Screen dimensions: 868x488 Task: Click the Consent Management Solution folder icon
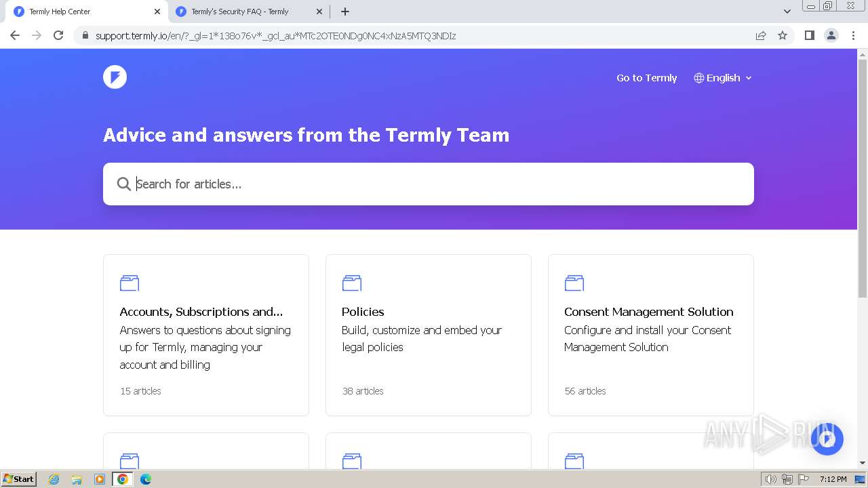574,283
